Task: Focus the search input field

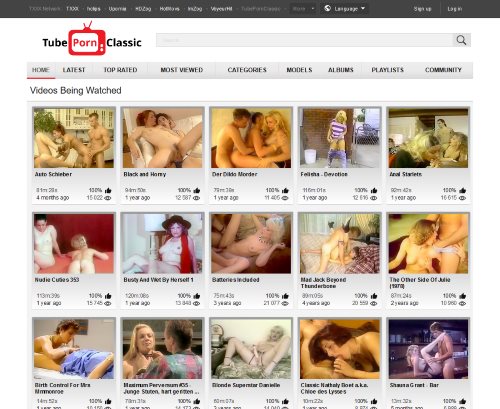Action: pos(304,40)
